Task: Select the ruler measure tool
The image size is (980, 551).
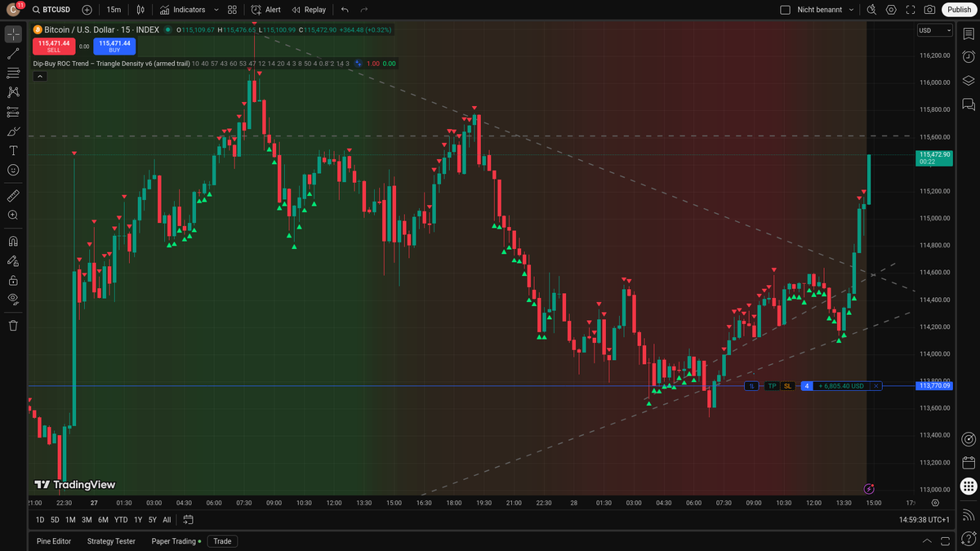Action: (13, 196)
